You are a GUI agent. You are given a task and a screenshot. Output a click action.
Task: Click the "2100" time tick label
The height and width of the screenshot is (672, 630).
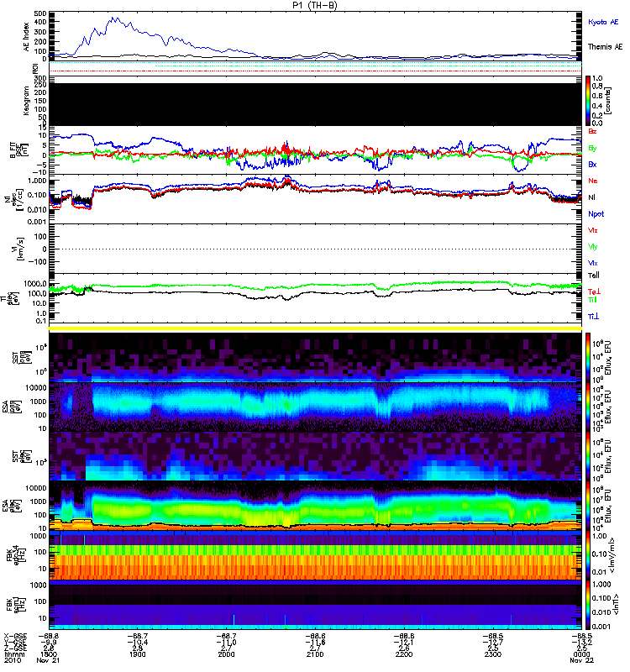314,654
